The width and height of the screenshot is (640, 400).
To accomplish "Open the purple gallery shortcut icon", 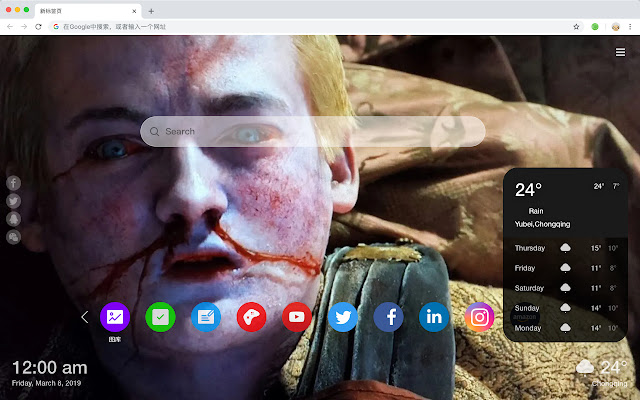I will click(115, 317).
